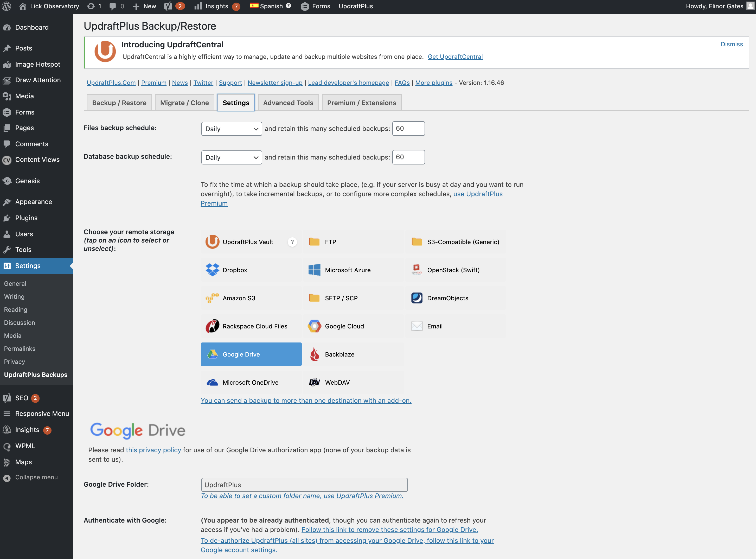Open the FAQs link
This screenshot has height=559, width=756.
tap(402, 82)
